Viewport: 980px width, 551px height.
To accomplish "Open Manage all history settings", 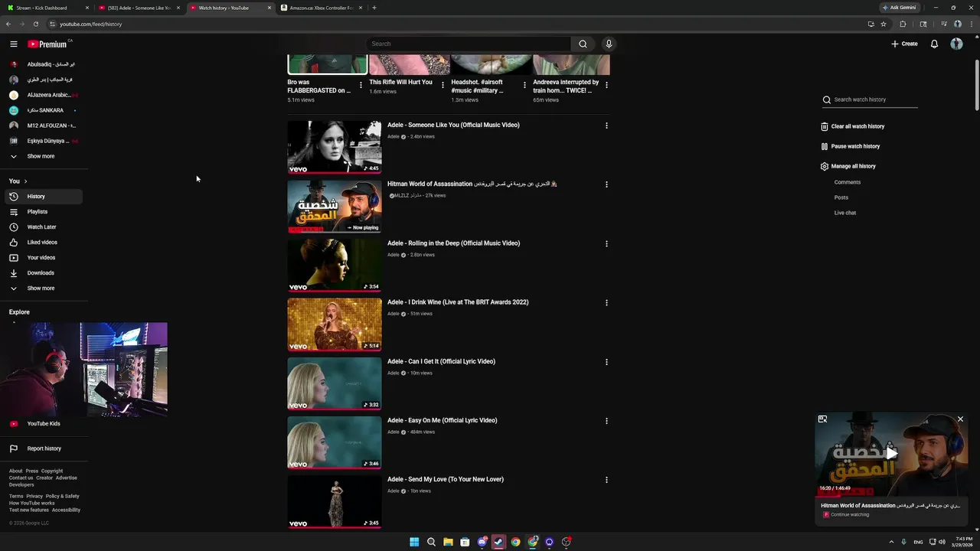I will tap(848, 166).
